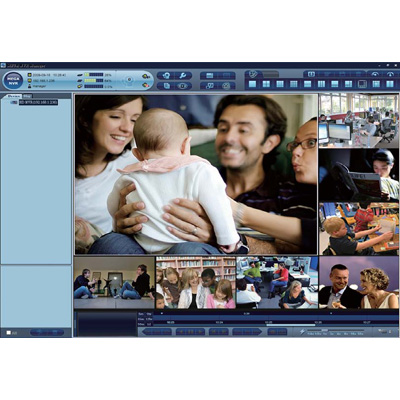Select the 2x2 quad view layout icon
Screen dimensions: 400x400
click(x=266, y=84)
